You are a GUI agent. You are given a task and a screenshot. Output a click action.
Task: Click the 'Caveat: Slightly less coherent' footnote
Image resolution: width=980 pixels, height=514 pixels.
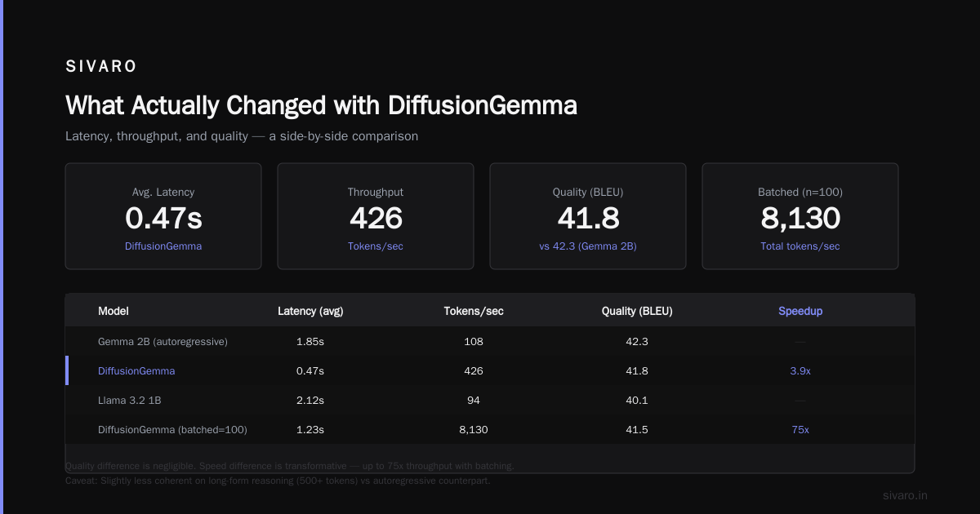pos(278,481)
